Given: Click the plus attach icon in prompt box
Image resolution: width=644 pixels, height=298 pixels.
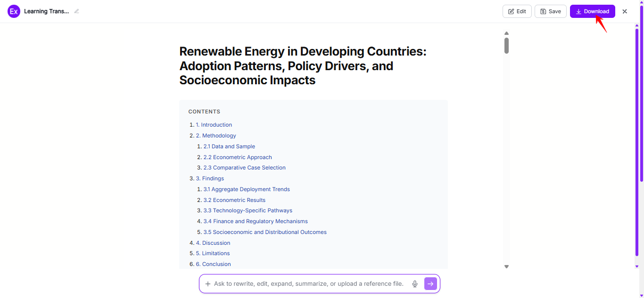Looking at the screenshot, I should tap(208, 284).
